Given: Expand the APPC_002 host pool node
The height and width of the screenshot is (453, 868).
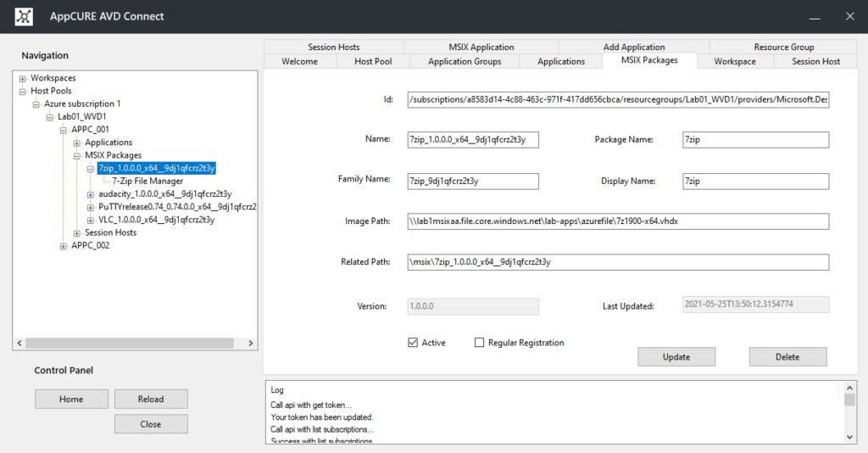Looking at the screenshot, I should click(63, 247).
